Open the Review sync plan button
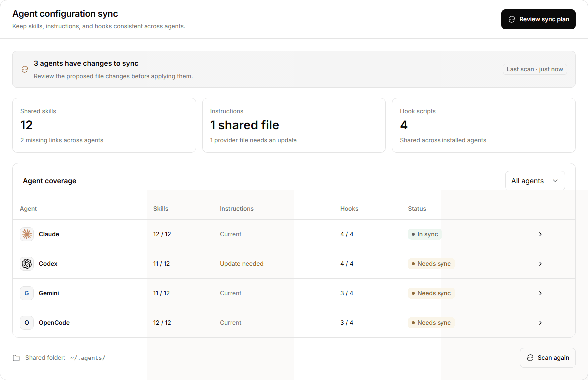Image resolution: width=588 pixels, height=380 pixels. point(538,19)
